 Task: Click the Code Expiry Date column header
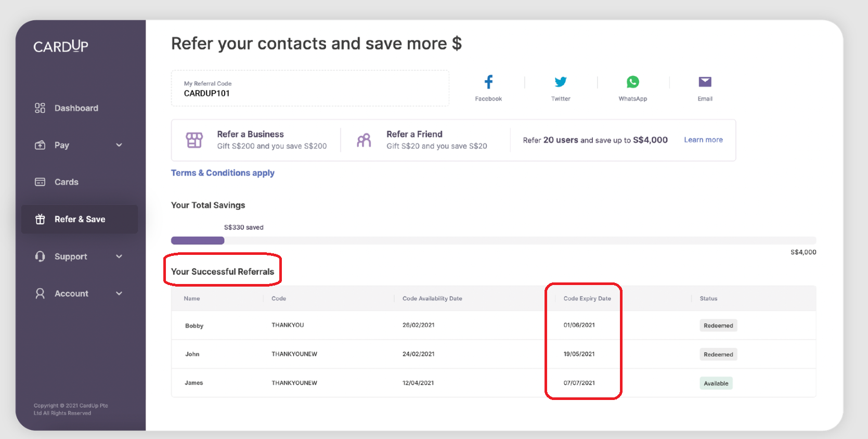coord(587,299)
